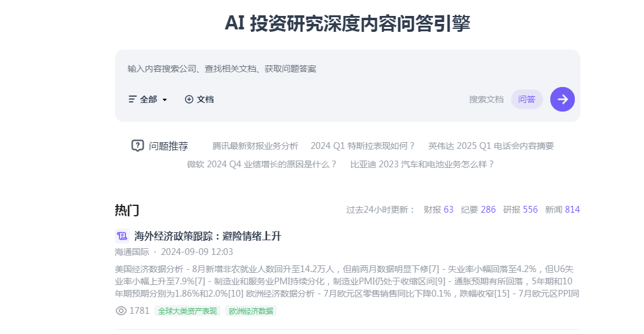Click the purple arrow submit button
This screenshot has width=644, height=334.
pos(562,99)
